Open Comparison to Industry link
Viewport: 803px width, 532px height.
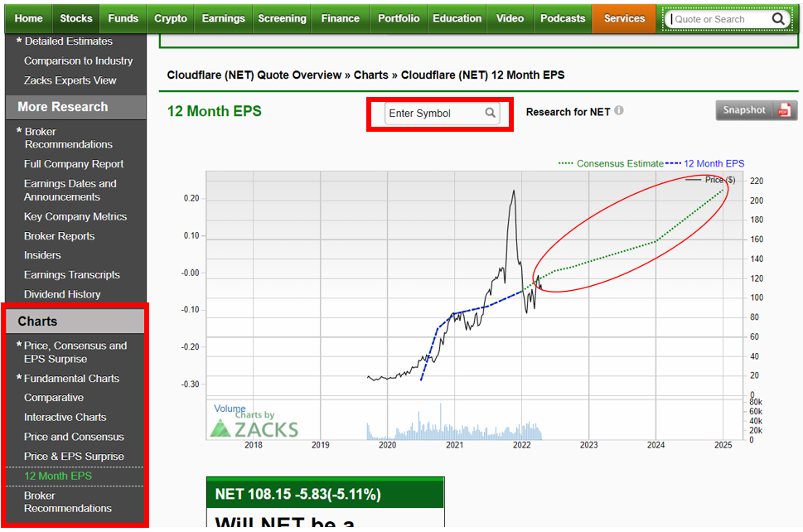79,60
